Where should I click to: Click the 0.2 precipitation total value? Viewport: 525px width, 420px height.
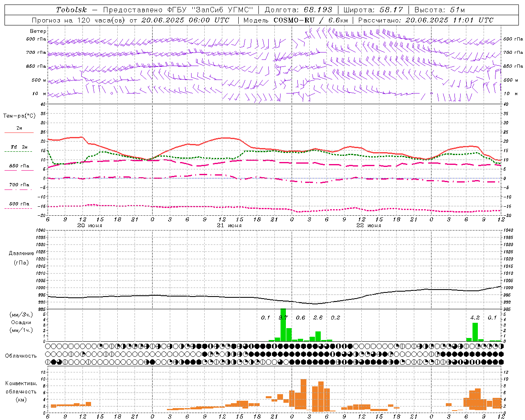336,318
